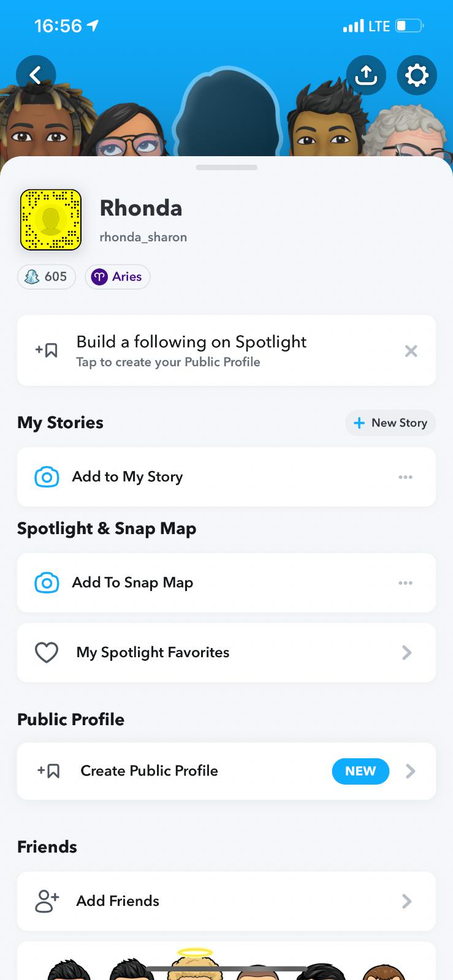Tap the heart icon for Spotlight Favorites
Viewport: 453px width, 980px height.
(x=47, y=652)
